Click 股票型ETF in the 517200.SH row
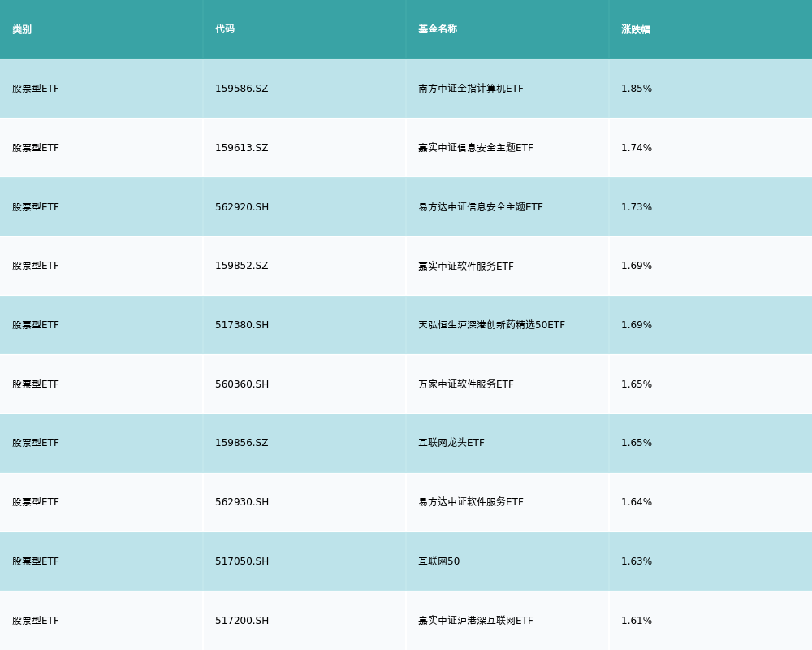812x650 pixels. (36, 621)
